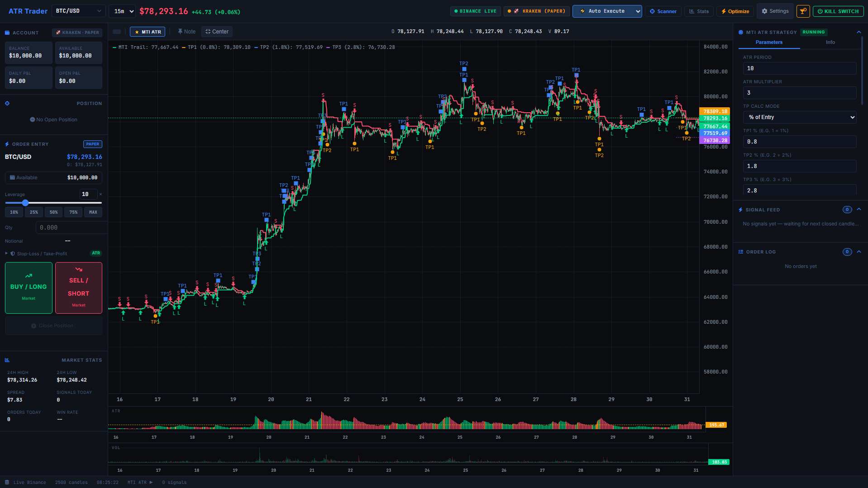868x488 pixels.
Task: Toggle the small switch left of MTI ATR
Action: (117, 32)
